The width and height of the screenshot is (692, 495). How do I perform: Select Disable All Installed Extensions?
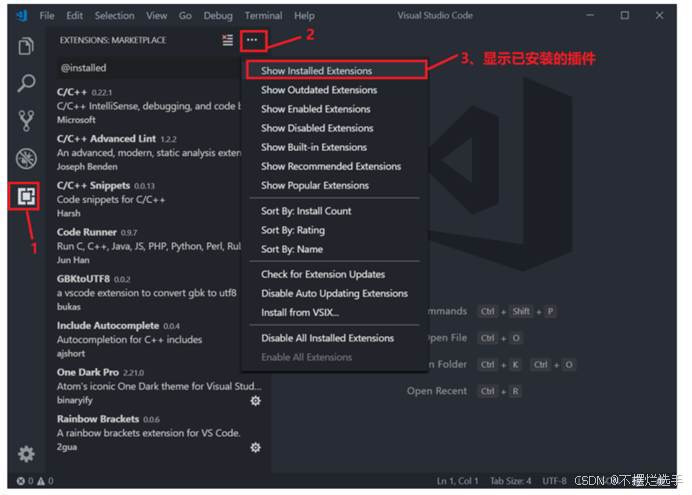pos(335,338)
